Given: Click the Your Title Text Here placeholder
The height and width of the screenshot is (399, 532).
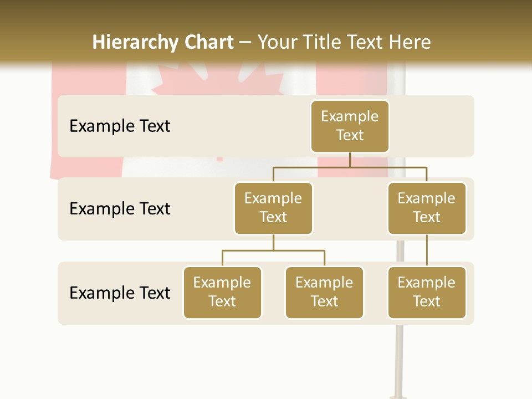Looking at the screenshot, I should pyautogui.click(x=344, y=42).
